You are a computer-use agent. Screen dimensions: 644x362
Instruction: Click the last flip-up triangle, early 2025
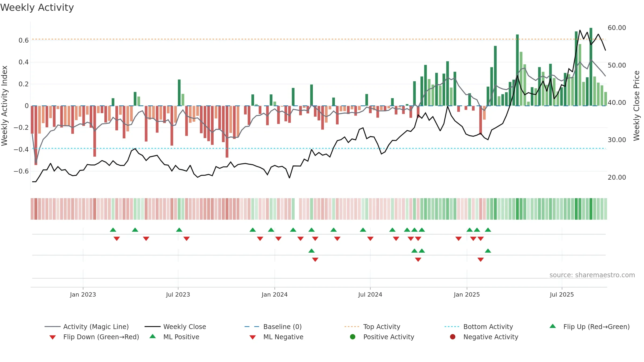click(x=488, y=230)
